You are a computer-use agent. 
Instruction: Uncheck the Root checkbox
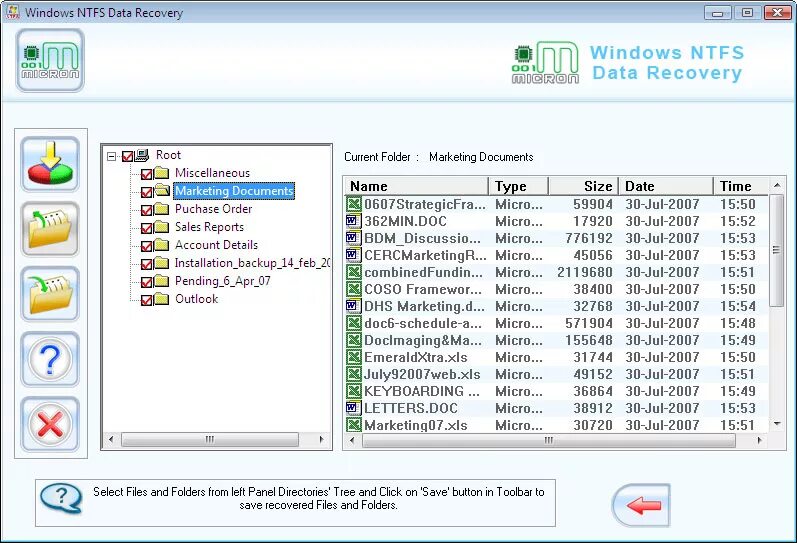click(128, 156)
